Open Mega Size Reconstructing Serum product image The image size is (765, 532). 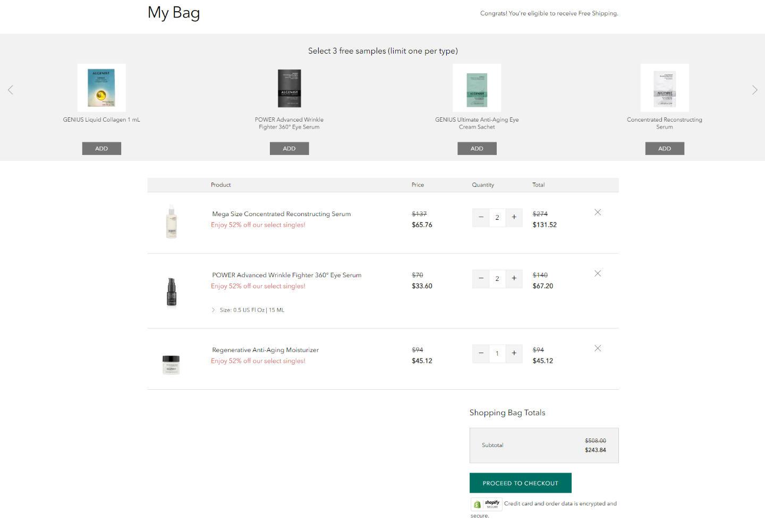click(x=171, y=221)
